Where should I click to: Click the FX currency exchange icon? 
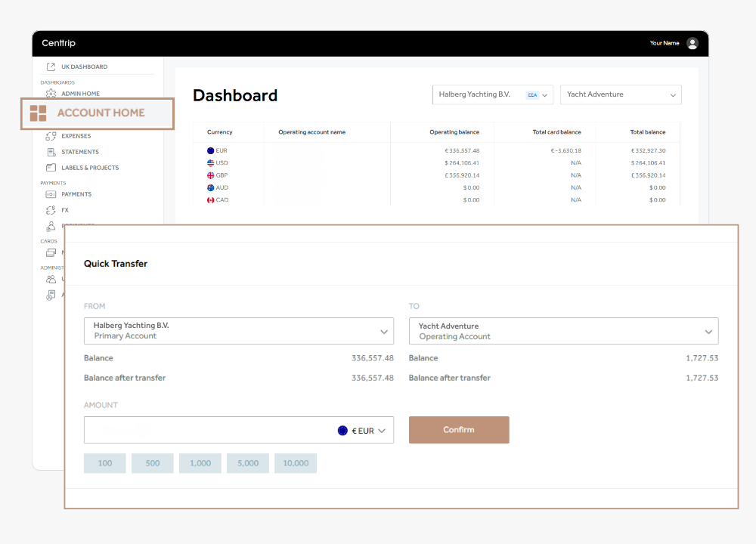(x=51, y=210)
